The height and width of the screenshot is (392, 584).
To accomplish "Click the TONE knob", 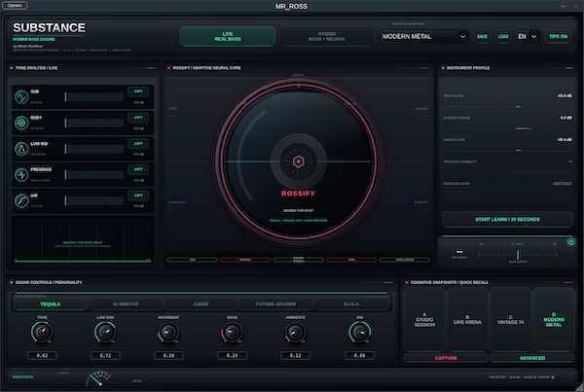I will coord(42,332).
